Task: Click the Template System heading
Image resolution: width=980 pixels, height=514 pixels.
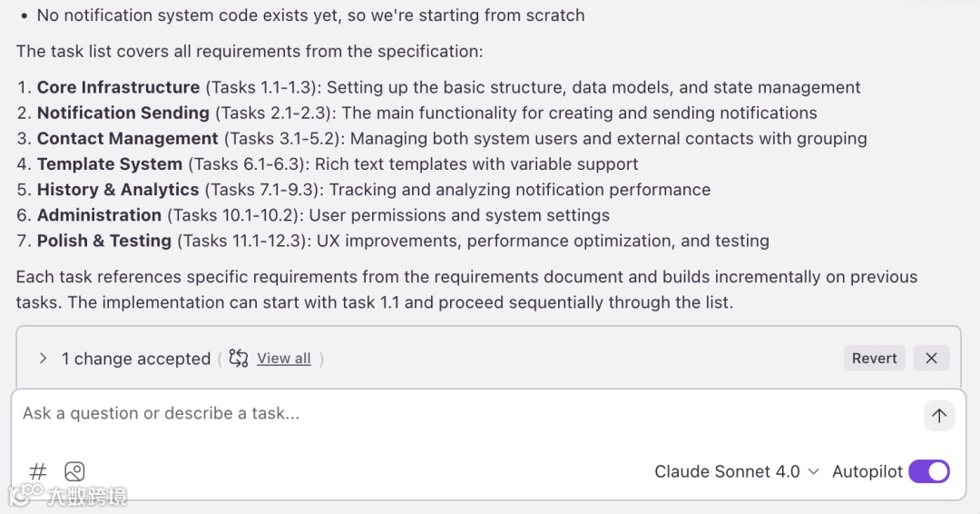Action: click(110, 163)
